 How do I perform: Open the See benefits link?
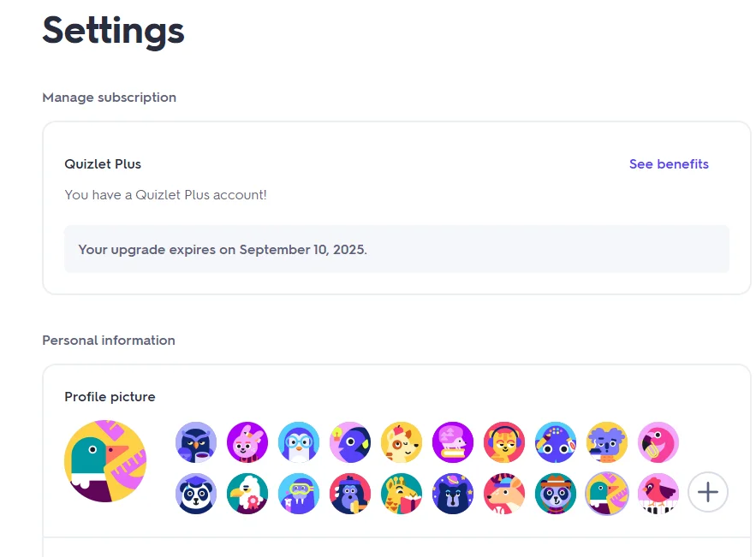point(669,163)
